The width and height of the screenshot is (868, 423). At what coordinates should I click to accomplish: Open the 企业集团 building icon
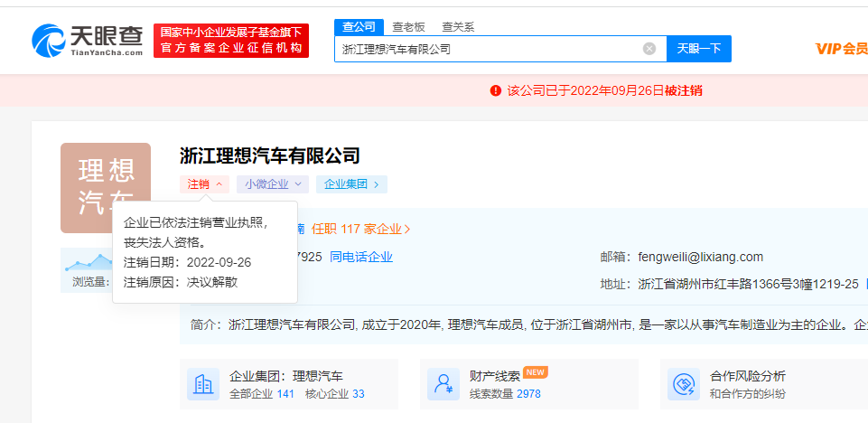[x=203, y=384]
